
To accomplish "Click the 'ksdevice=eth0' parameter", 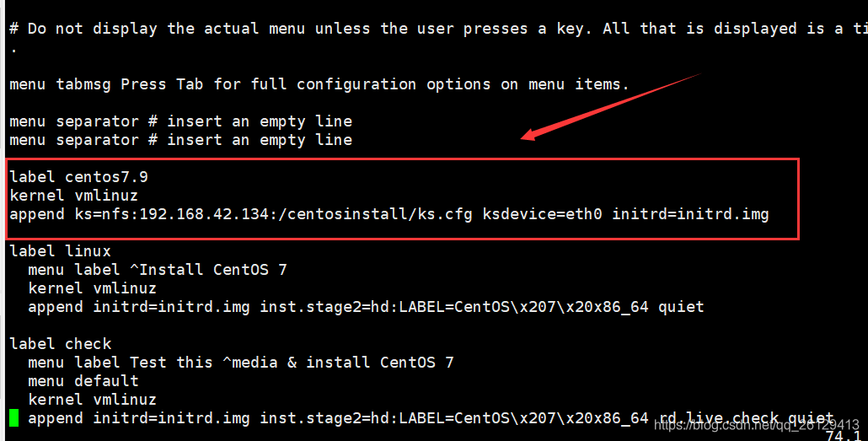I will pyautogui.click(x=542, y=214).
